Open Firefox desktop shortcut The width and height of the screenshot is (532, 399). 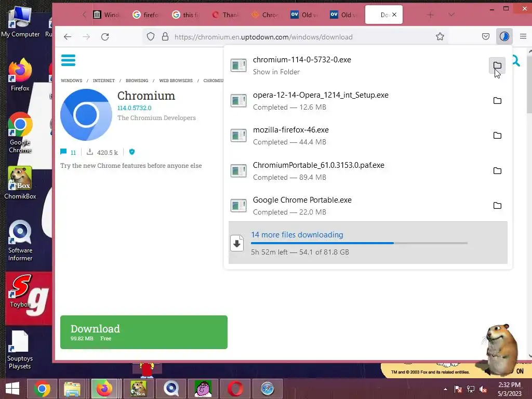(20, 75)
